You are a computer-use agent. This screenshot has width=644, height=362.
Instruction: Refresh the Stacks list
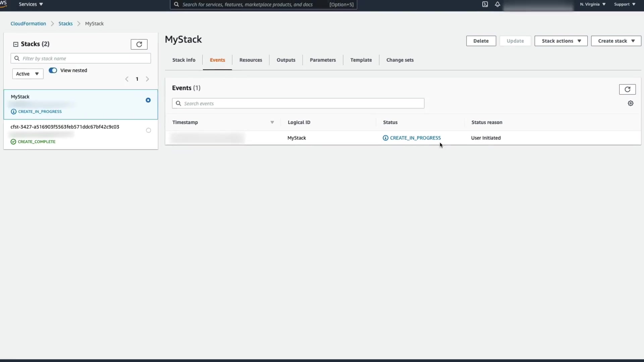[x=139, y=44]
